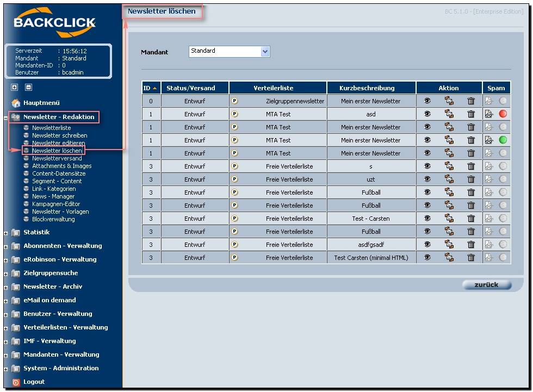Screen dimensions: 533x392
Task: Click the house icon beside Hauptmenü
Action: [16, 103]
